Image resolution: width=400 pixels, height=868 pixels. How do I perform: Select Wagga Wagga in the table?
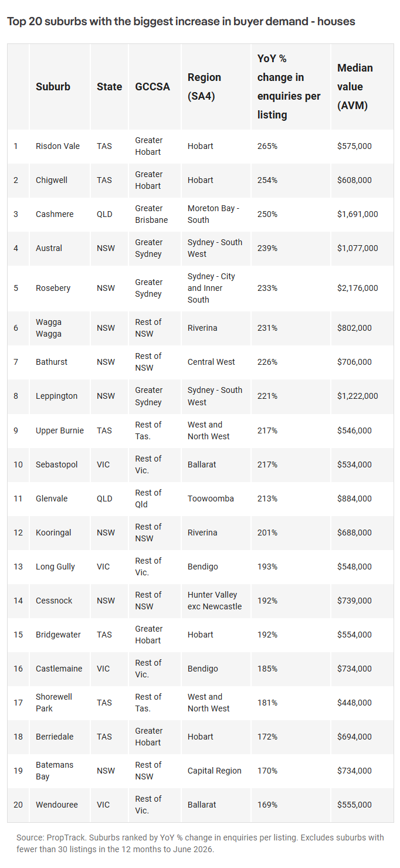tap(49, 328)
